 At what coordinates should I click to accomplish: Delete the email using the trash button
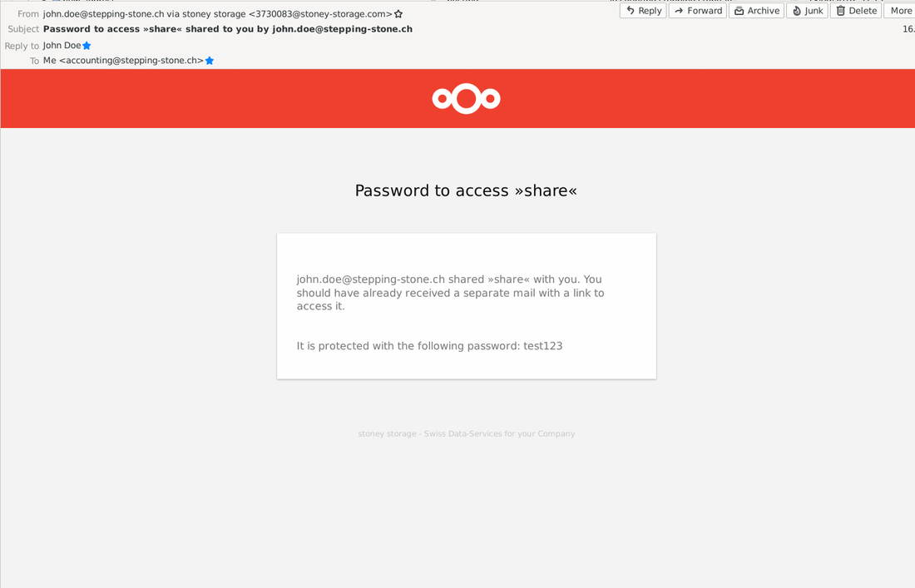click(855, 11)
